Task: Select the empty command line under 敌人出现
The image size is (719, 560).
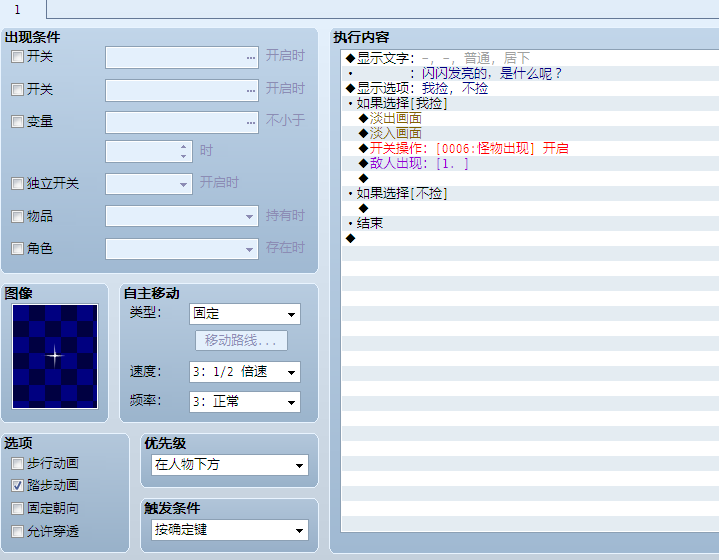Action: 531,178
